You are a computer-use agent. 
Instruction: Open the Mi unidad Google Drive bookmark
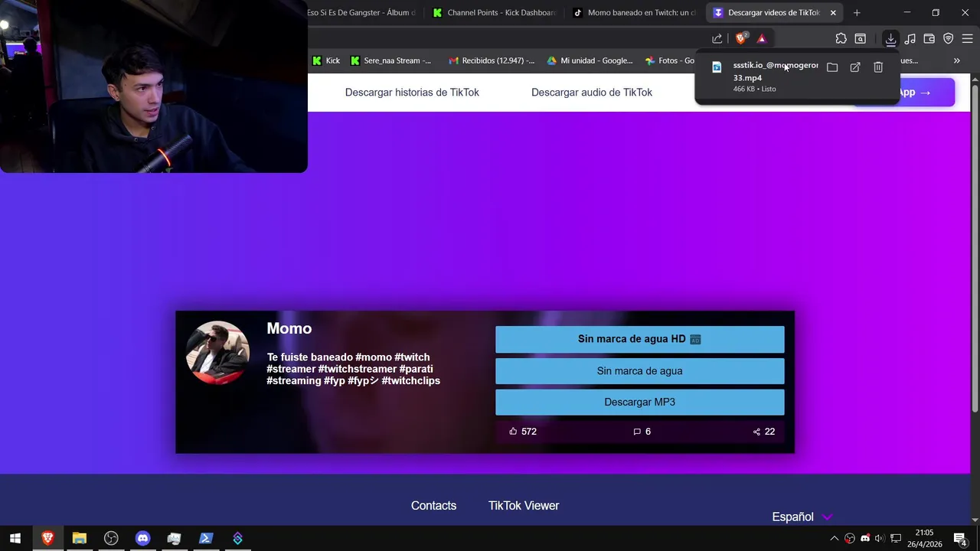click(x=590, y=60)
